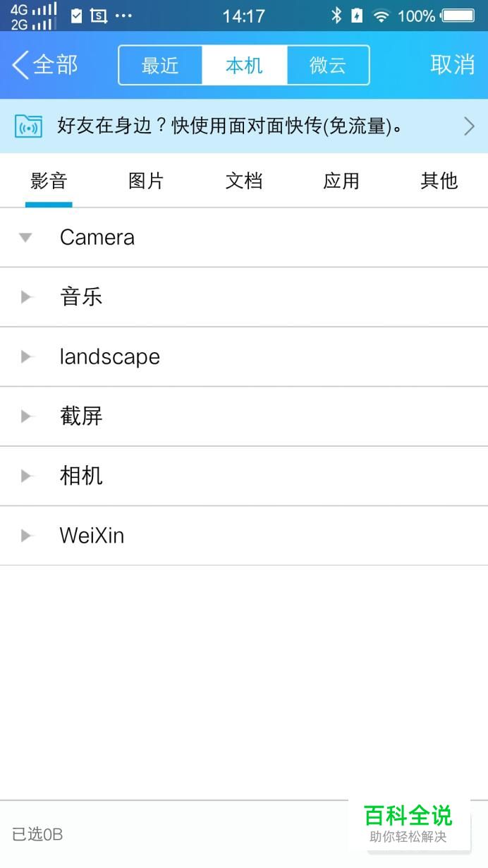This screenshot has height=868, width=488.
Task: Tap the face-to-face transfer folder icon
Action: [x=28, y=126]
